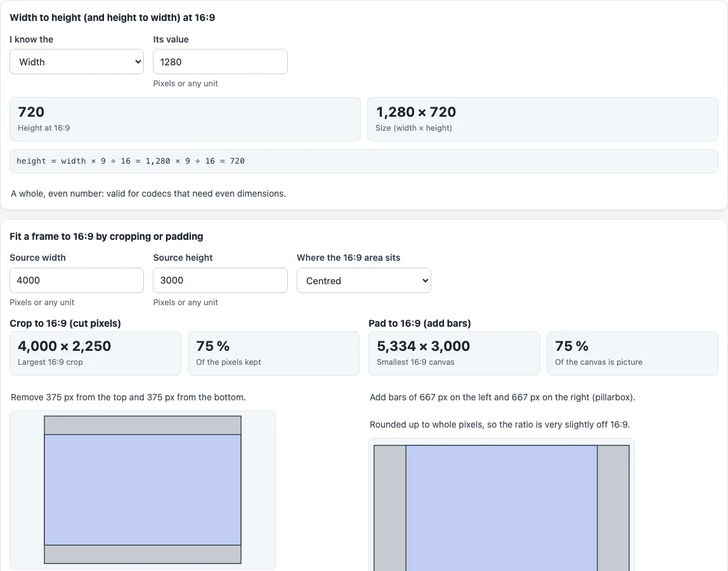Click the "Source height" label

pyautogui.click(x=183, y=258)
